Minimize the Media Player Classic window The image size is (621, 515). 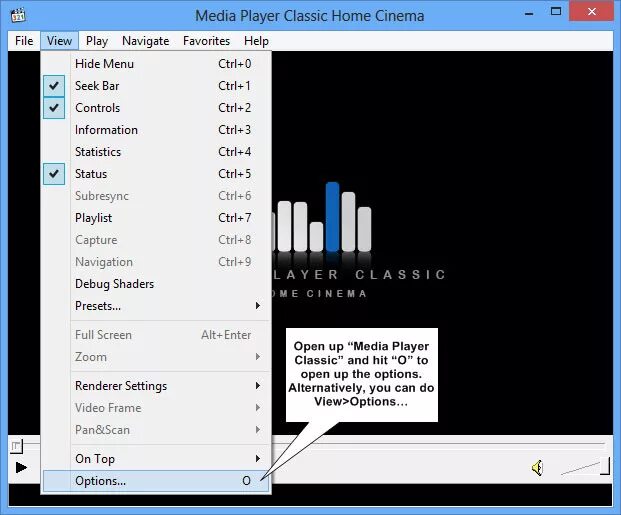click(x=529, y=13)
